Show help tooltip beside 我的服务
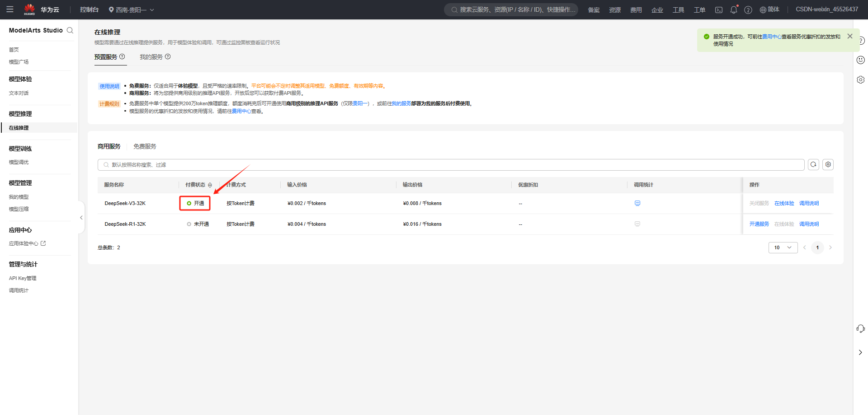This screenshot has height=415, width=868. pos(168,57)
